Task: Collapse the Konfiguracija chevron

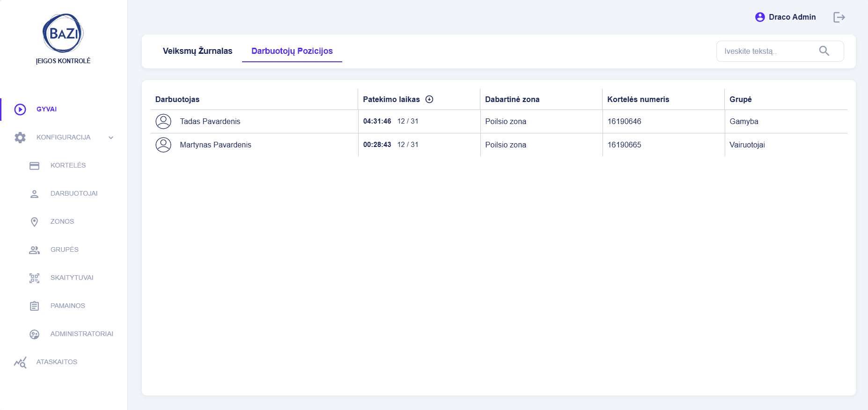Action: (x=111, y=138)
